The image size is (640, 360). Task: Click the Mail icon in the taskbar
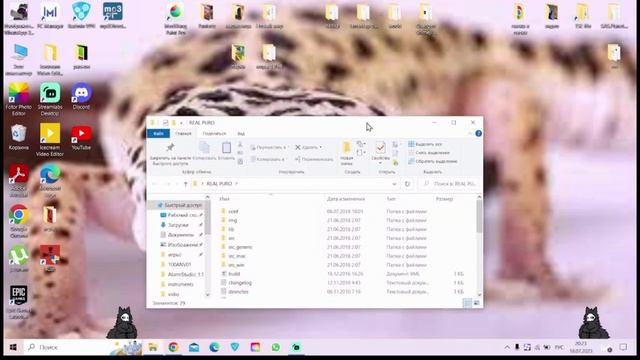click(x=194, y=347)
